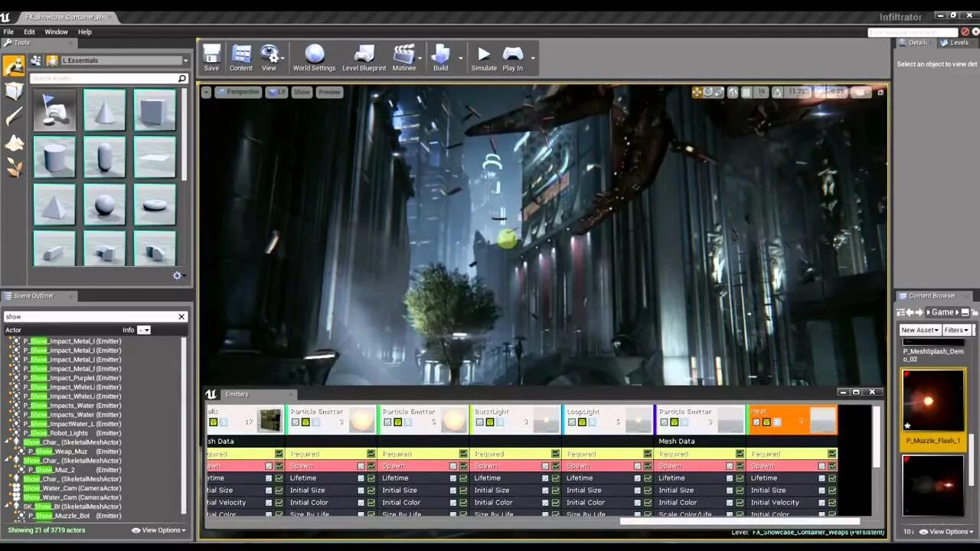Click Content Browser back arrow

coord(910,312)
